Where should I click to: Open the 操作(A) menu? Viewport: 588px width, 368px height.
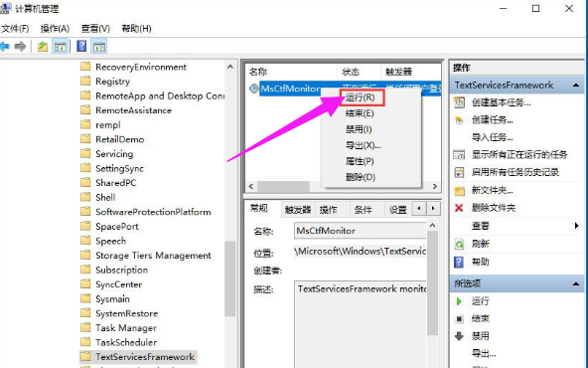[55, 29]
